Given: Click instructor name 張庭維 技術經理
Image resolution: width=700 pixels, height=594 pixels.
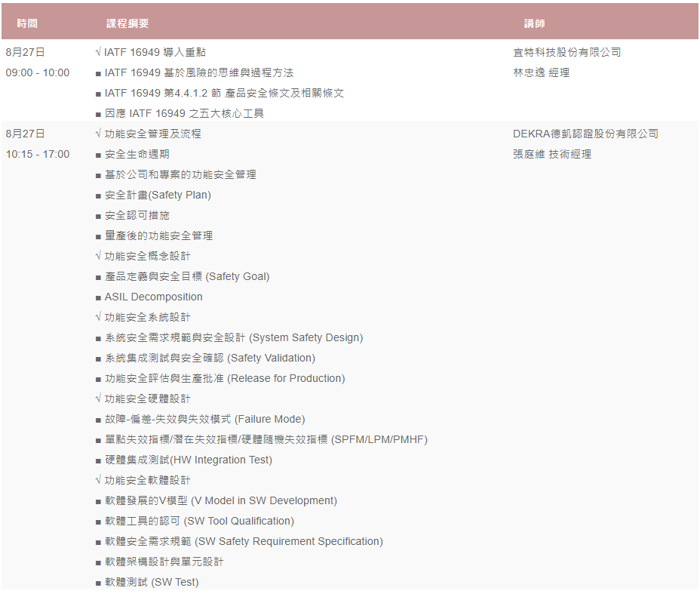Looking at the screenshot, I should 551,154.
